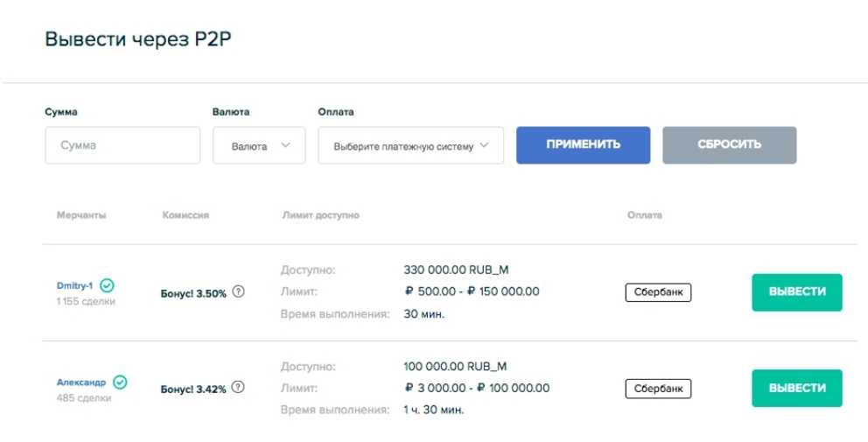Click the 485 сделки count under Александр

[x=84, y=398]
